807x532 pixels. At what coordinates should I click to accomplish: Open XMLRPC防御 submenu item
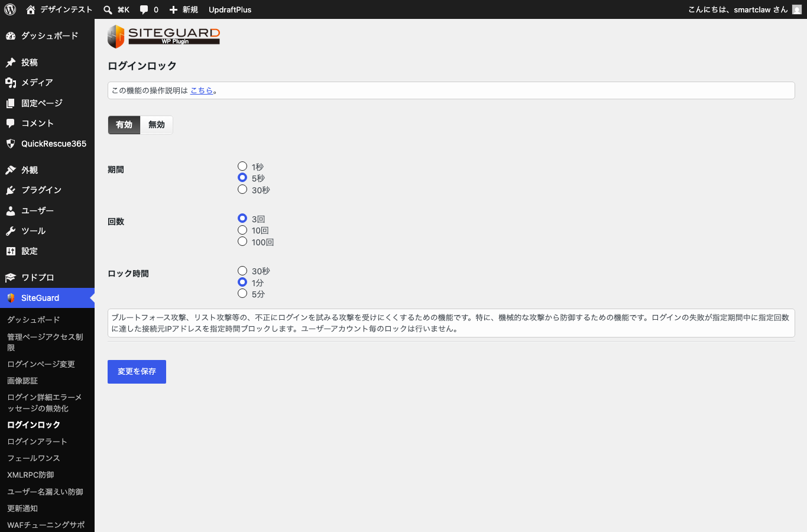coord(31,475)
